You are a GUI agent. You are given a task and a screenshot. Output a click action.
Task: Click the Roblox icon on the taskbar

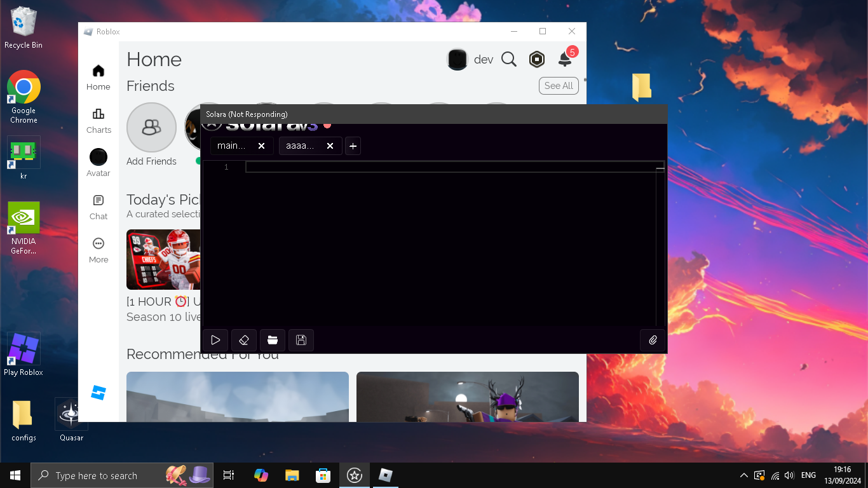(x=386, y=475)
